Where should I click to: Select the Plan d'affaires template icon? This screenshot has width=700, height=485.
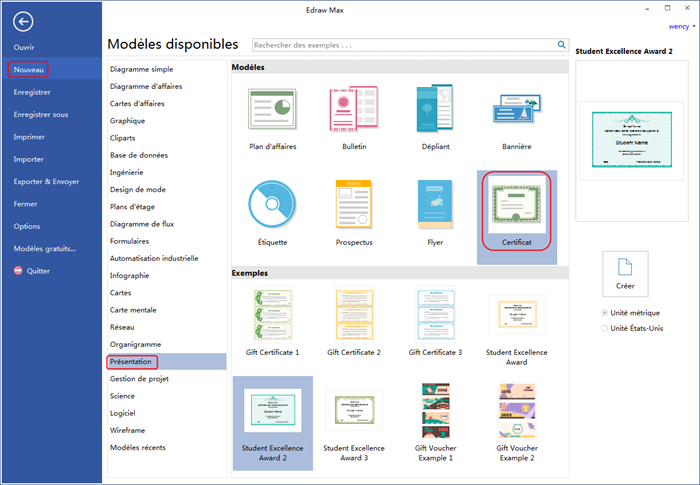click(x=272, y=109)
